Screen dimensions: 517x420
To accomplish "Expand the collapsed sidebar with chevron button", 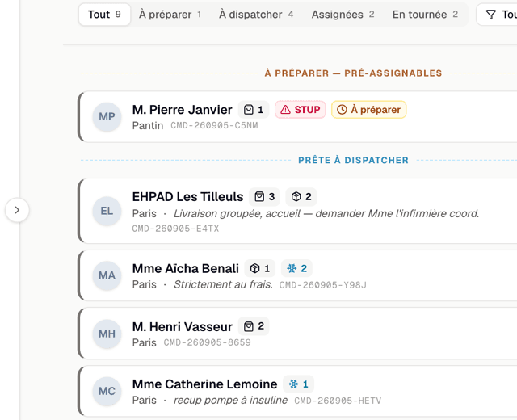I will (x=17, y=210).
